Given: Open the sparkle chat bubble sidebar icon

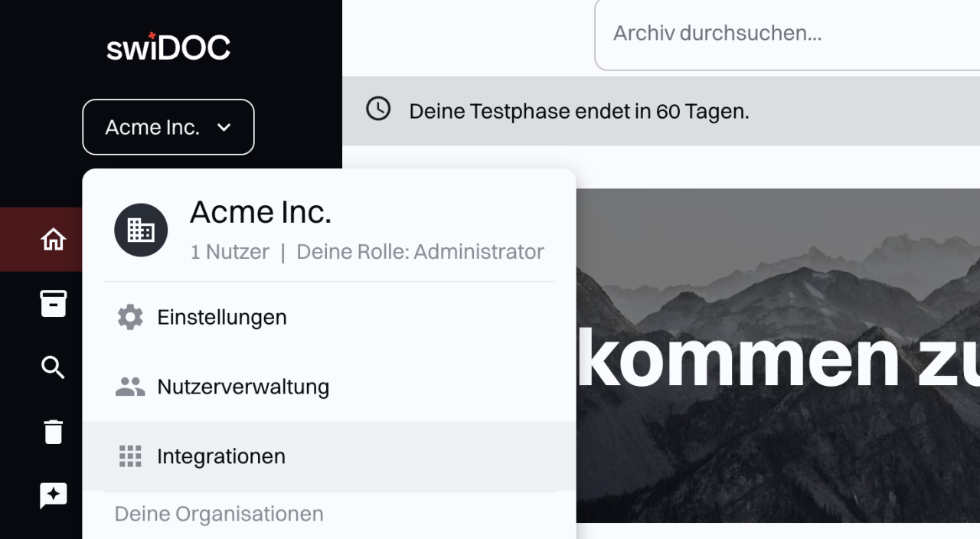Looking at the screenshot, I should [53, 496].
